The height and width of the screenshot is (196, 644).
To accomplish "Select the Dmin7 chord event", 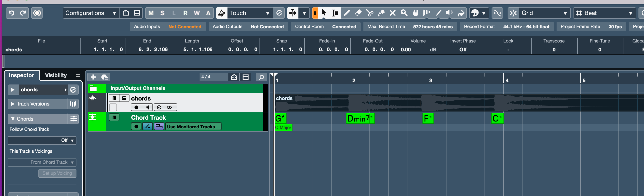I will [360, 118].
